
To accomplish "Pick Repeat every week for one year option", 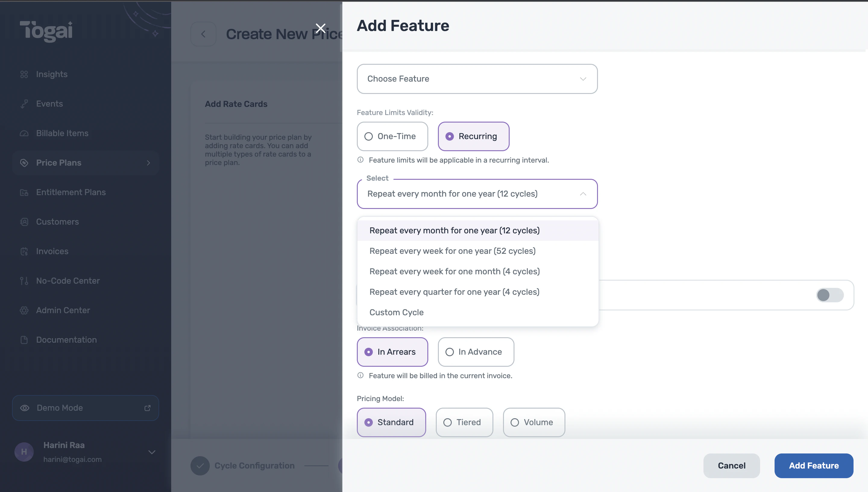I will pyautogui.click(x=452, y=251).
